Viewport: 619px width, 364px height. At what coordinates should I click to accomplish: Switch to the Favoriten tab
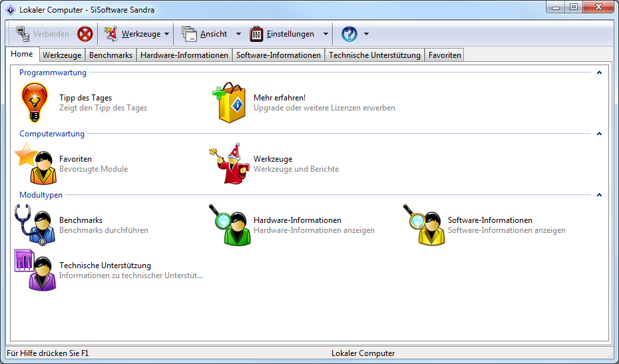tap(445, 55)
